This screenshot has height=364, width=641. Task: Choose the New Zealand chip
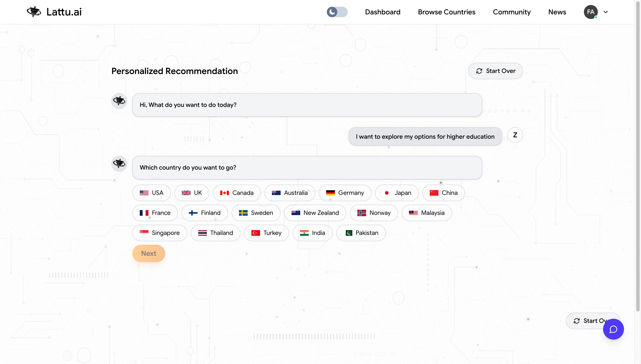point(315,213)
